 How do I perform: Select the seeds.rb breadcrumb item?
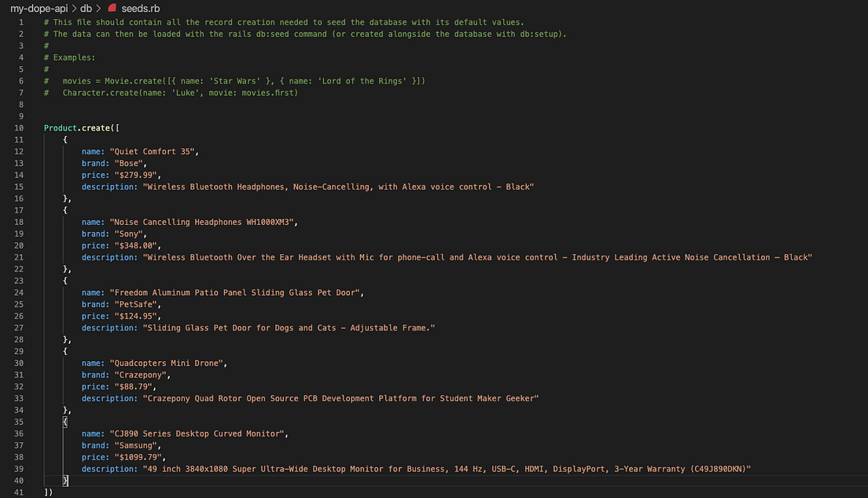click(141, 9)
